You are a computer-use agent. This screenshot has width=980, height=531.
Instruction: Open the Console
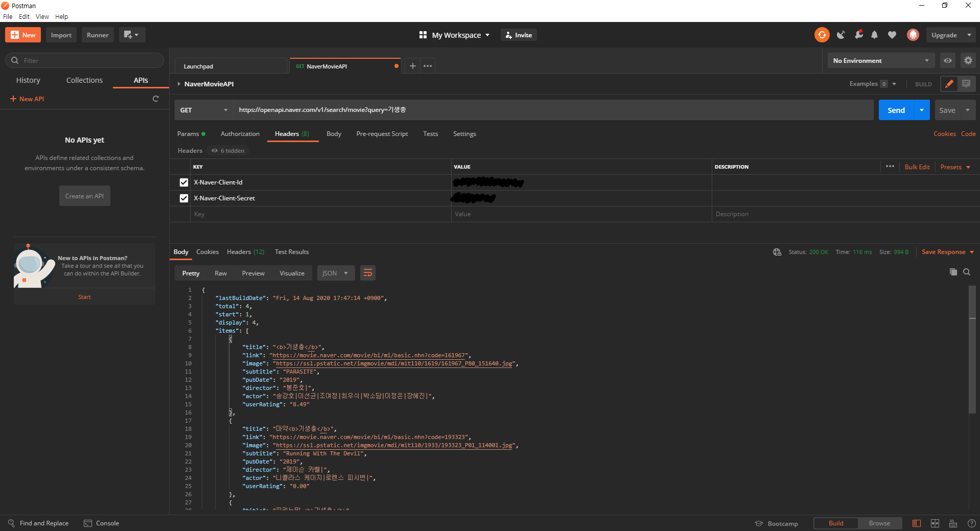102,523
